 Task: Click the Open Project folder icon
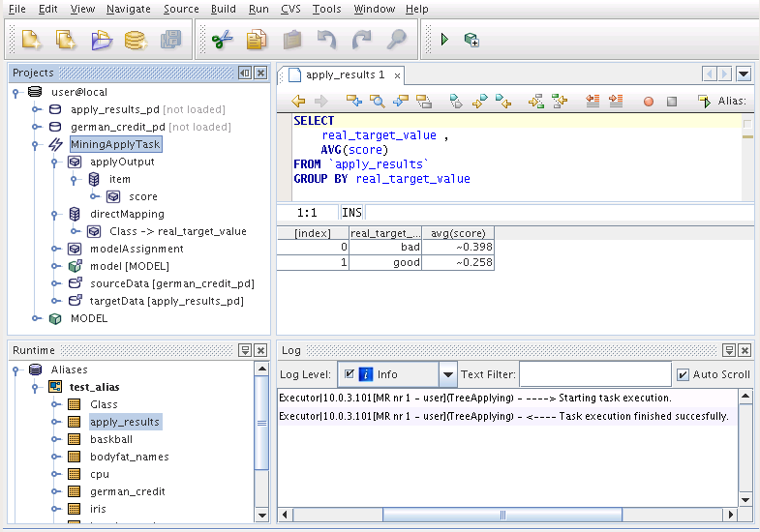(102, 40)
